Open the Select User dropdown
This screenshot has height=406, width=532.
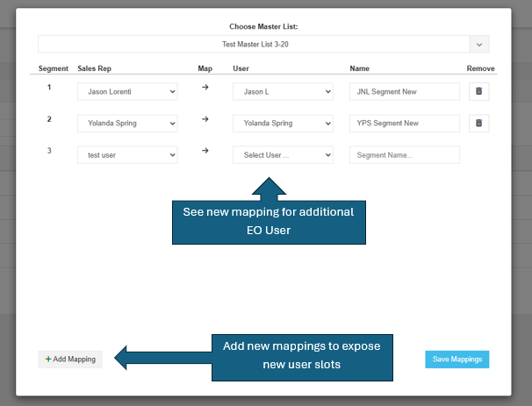[283, 155]
